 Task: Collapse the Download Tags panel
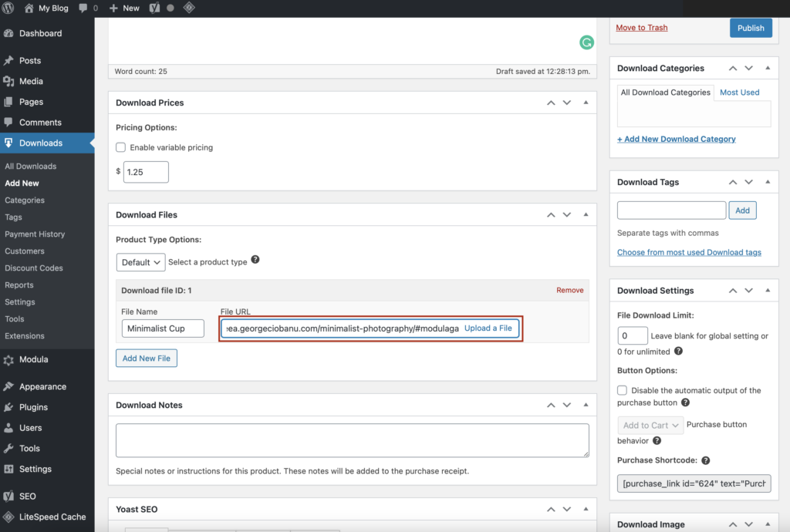pos(768,182)
